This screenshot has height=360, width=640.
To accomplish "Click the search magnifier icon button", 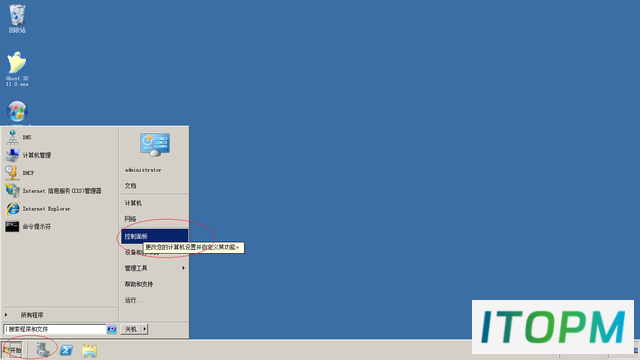I will pyautogui.click(x=111, y=329).
